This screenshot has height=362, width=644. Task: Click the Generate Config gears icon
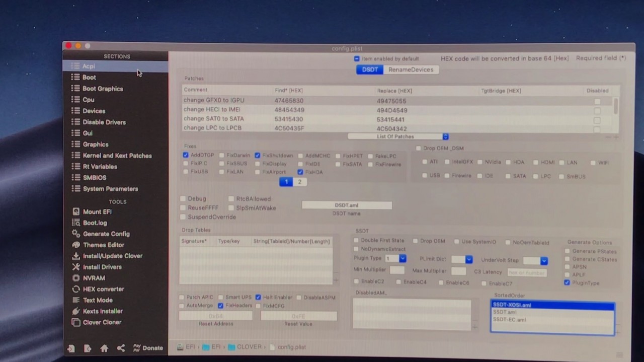pos(76,234)
